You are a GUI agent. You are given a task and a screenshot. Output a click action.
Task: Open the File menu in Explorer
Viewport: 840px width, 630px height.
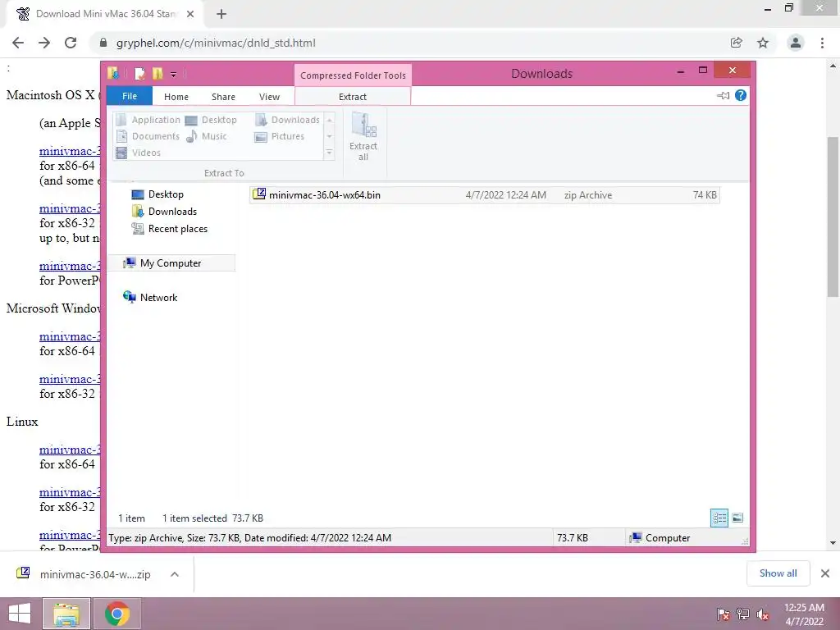point(130,97)
